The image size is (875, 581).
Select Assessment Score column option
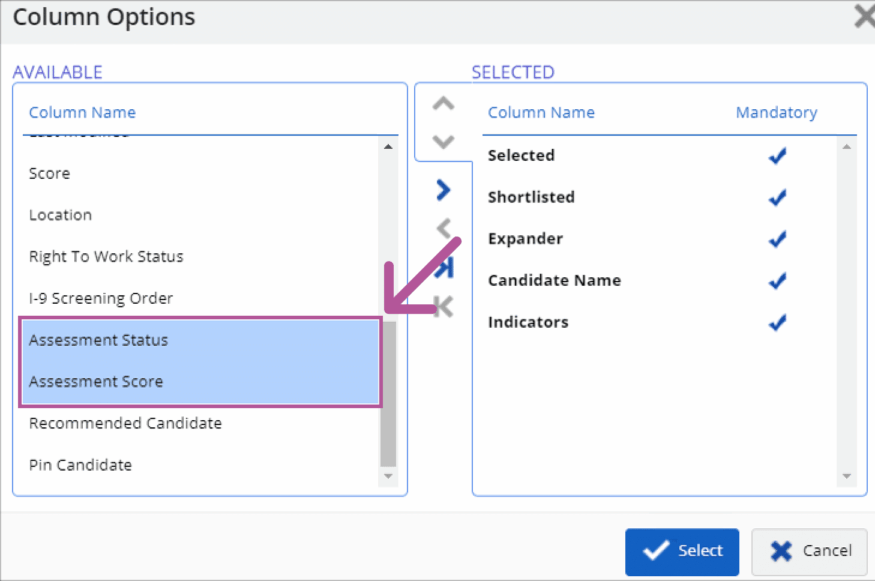(x=96, y=382)
